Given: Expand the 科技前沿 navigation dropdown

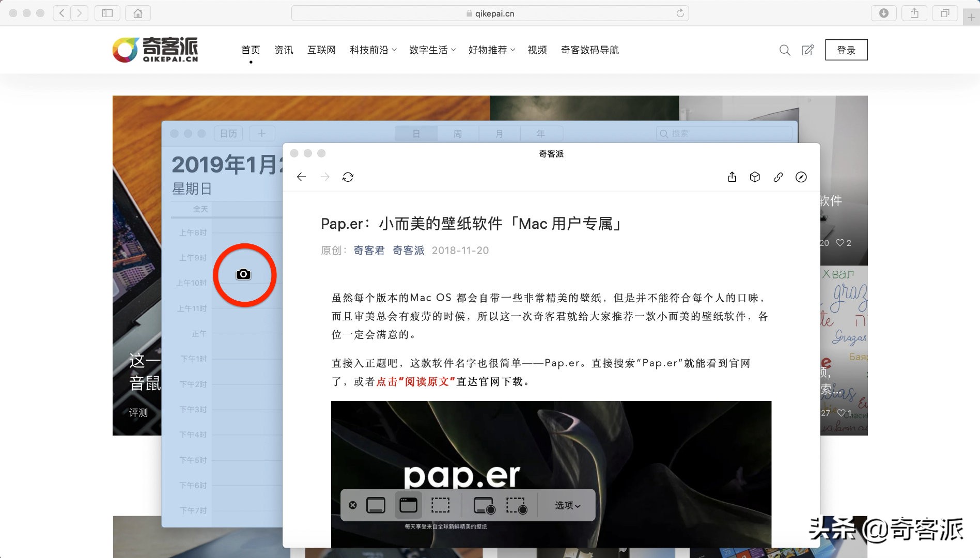Looking at the screenshot, I should pyautogui.click(x=372, y=50).
